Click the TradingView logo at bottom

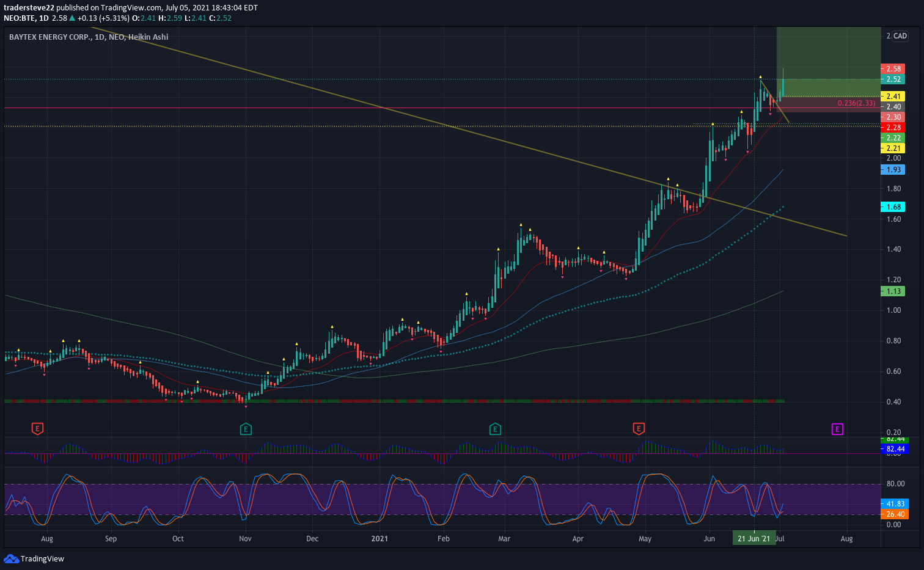click(x=34, y=558)
